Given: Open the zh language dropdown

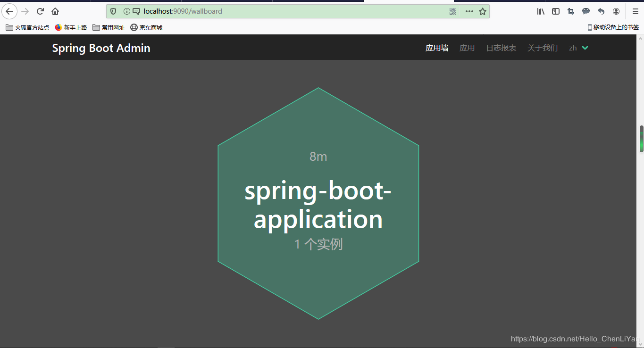Looking at the screenshot, I should tap(578, 48).
